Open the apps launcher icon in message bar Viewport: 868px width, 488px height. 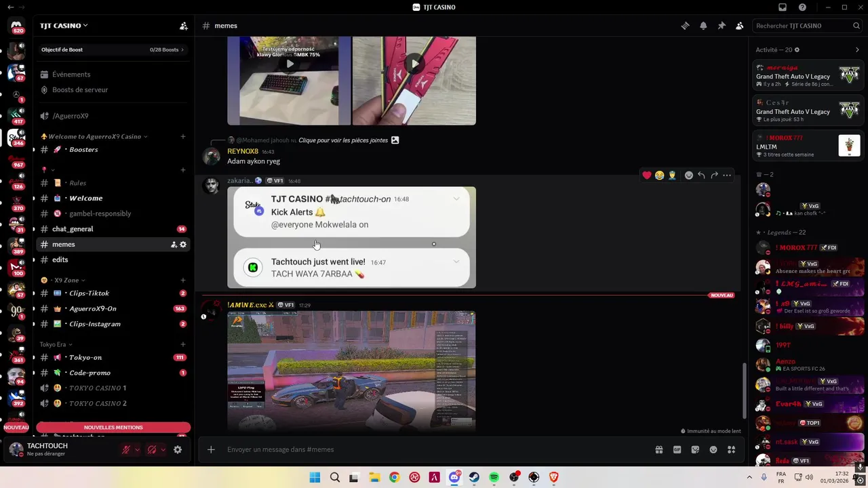pyautogui.click(x=731, y=449)
